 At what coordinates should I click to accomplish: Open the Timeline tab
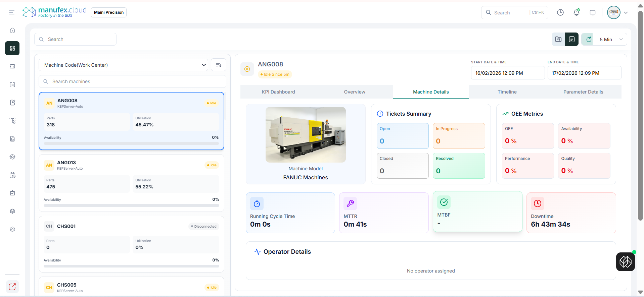pyautogui.click(x=507, y=92)
